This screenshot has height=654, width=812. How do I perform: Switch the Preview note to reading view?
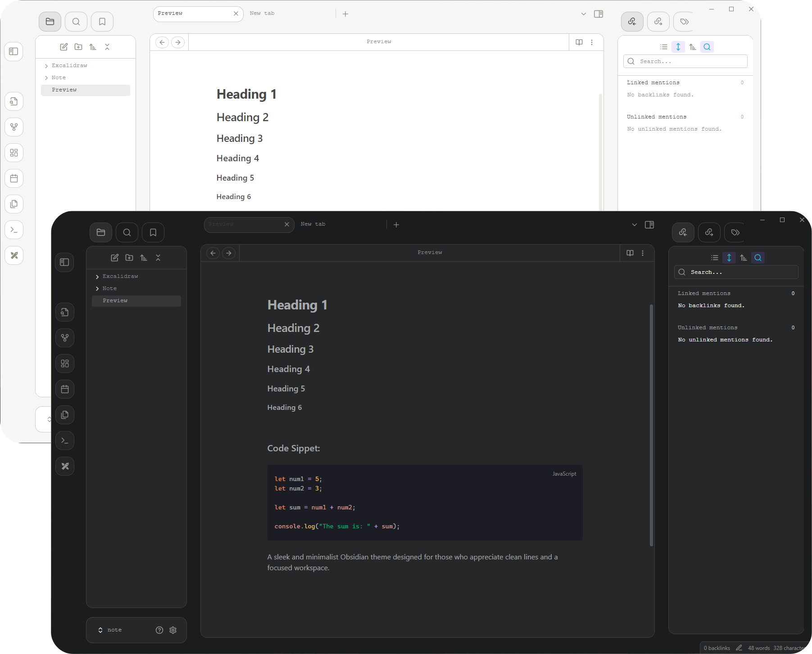pos(630,253)
